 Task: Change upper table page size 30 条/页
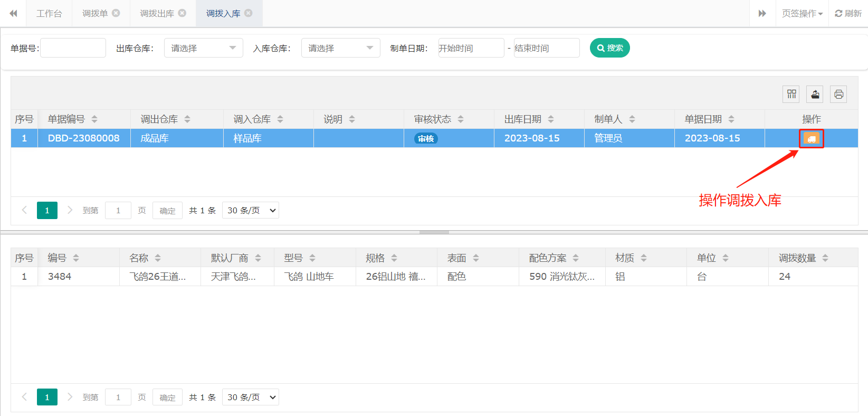point(251,211)
